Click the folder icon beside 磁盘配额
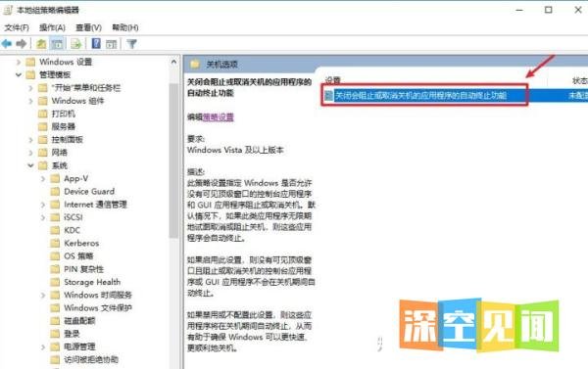This screenshot has height=369, width=588. 55,321
